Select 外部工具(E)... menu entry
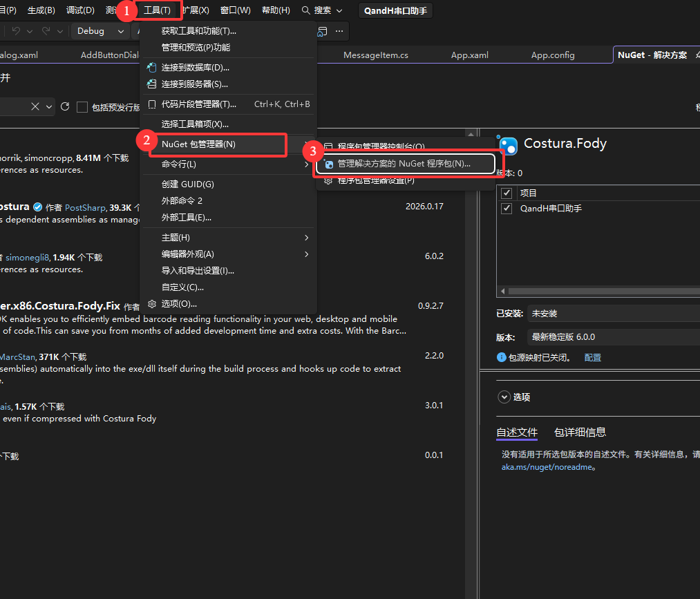This screenshot has width=700, height=599. coord(227,218)
